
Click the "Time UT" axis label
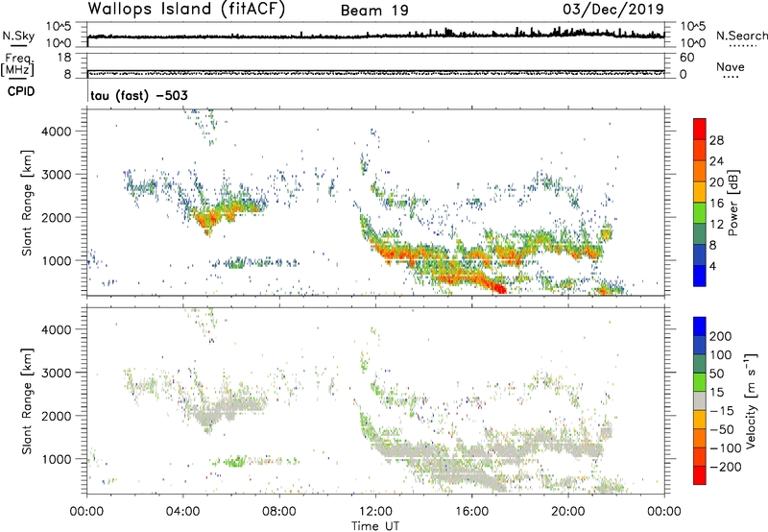tap(375, 526)
